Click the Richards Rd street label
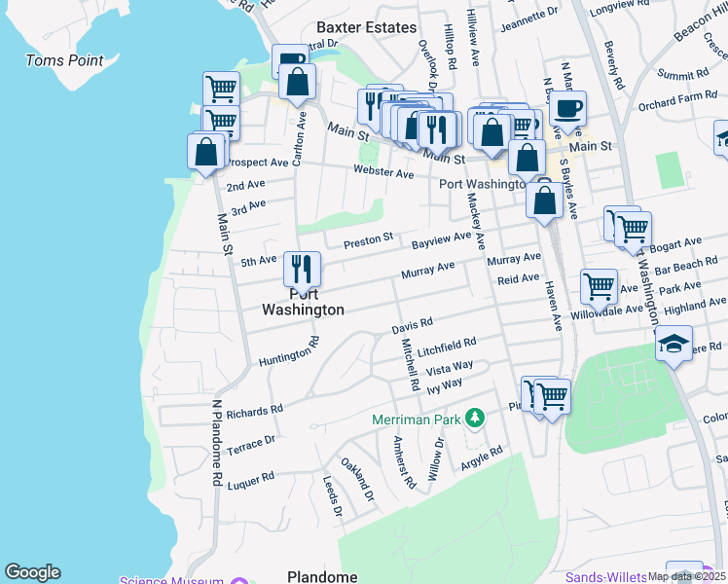 point(254,412)
